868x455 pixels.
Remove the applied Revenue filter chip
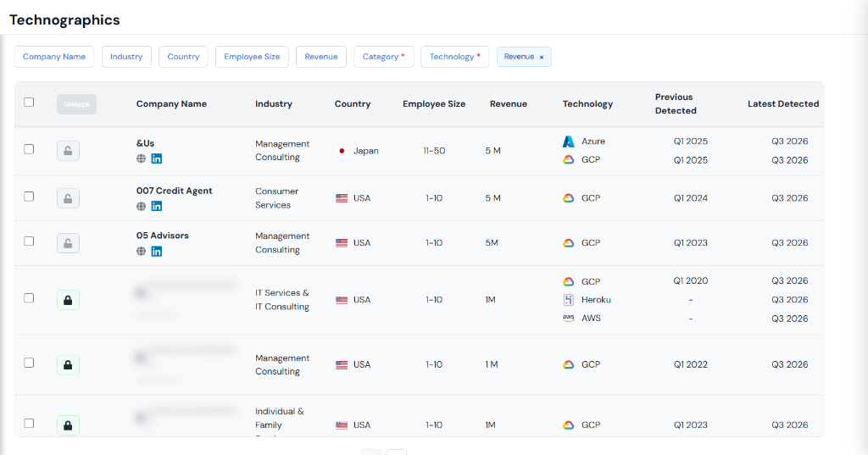point(542,57)
